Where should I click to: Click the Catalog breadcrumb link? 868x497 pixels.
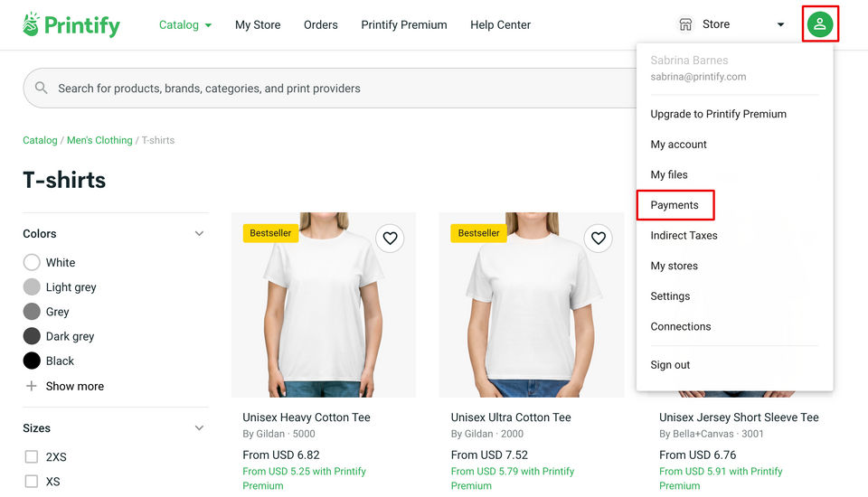click(x=40, y=140)
